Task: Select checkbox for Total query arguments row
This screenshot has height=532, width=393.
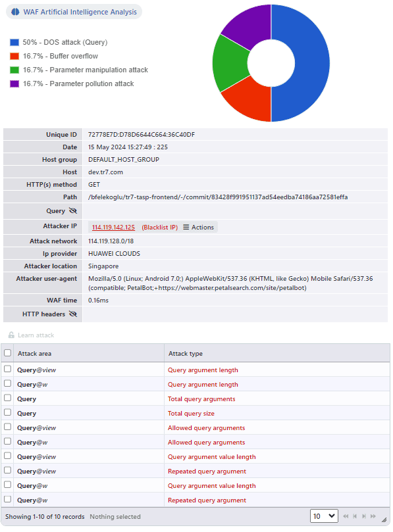Action: pyautogui.click(x=7, y=398)
